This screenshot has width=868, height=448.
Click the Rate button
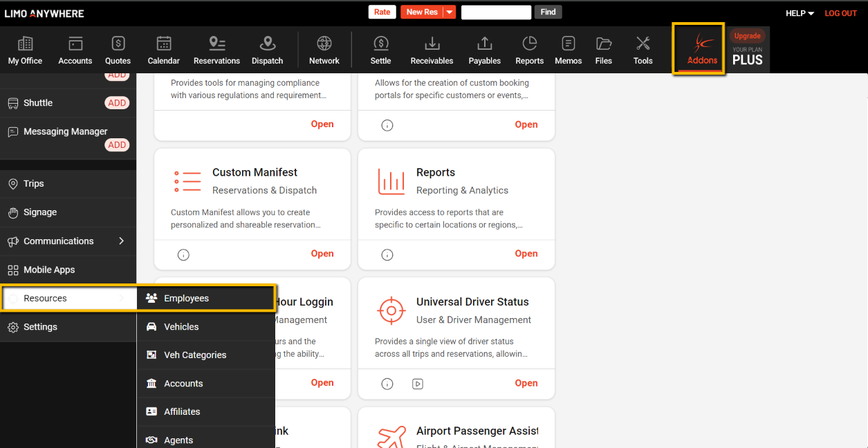[x=382, y=12]
